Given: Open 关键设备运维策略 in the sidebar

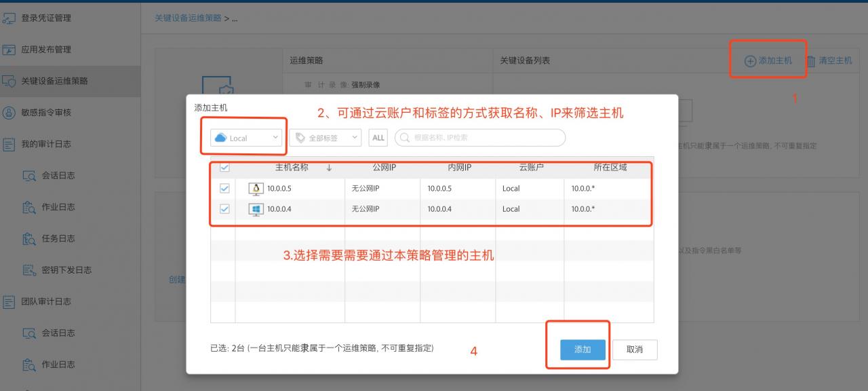Looking at the screenshot, I should point(54,81).
